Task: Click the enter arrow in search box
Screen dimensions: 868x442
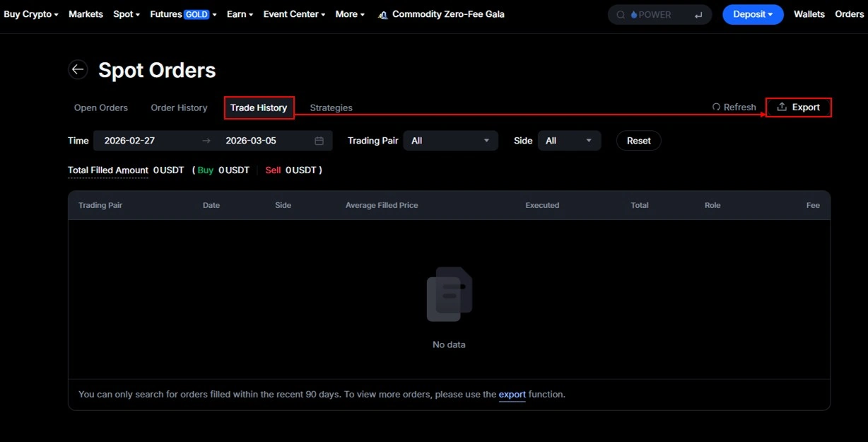Action: (x=698, y=15)
